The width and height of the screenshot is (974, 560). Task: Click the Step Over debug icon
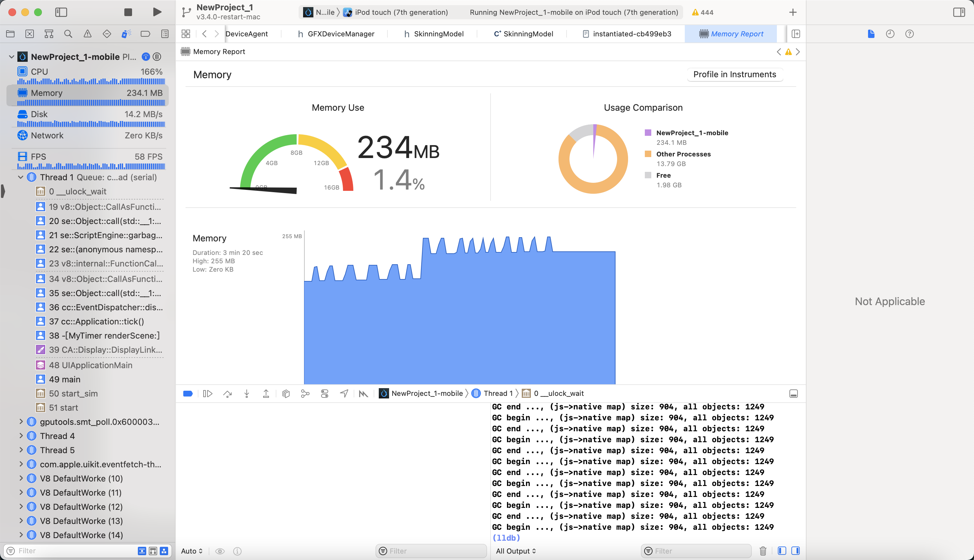point(227,394)
